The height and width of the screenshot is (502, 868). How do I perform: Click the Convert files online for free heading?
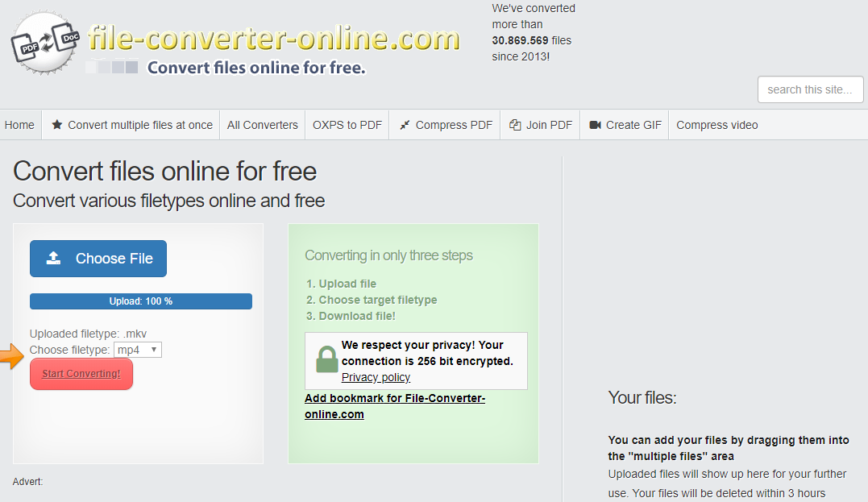point(165,171)
